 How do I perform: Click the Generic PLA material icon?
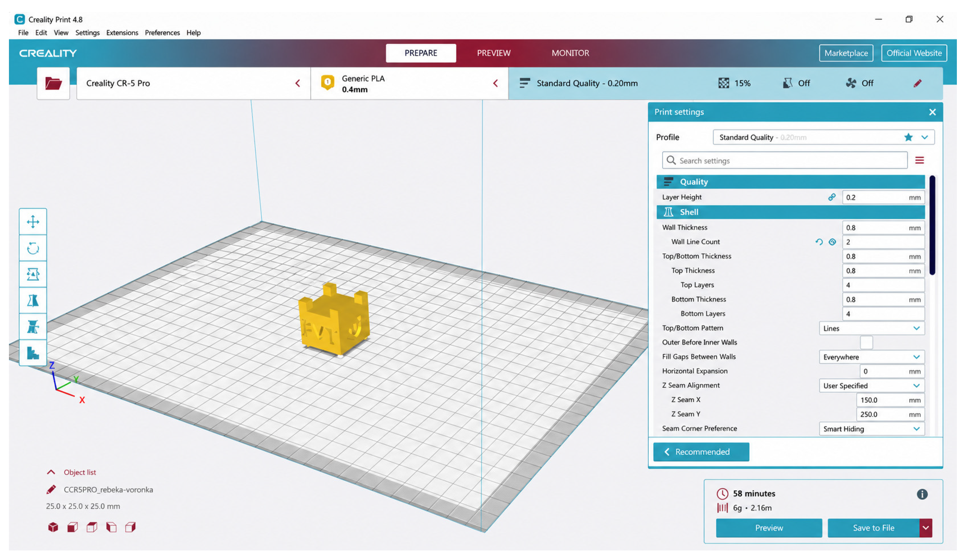click(327, 83)
